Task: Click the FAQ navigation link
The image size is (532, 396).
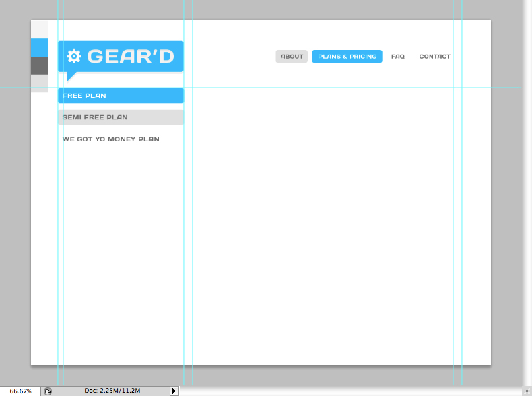Action: pos(397,57)
